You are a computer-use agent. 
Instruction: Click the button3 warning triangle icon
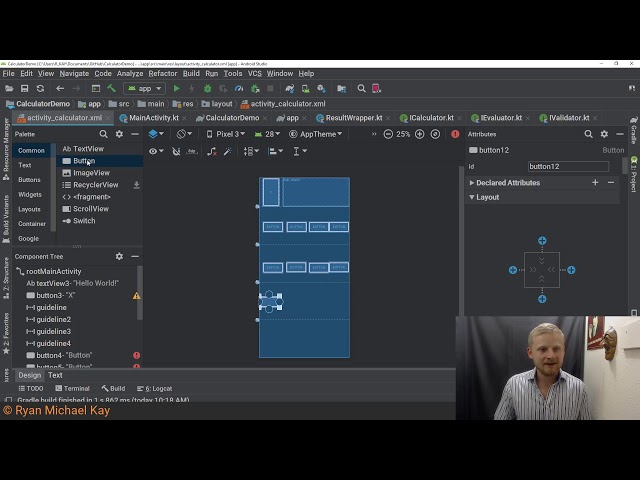click(136, 296)
